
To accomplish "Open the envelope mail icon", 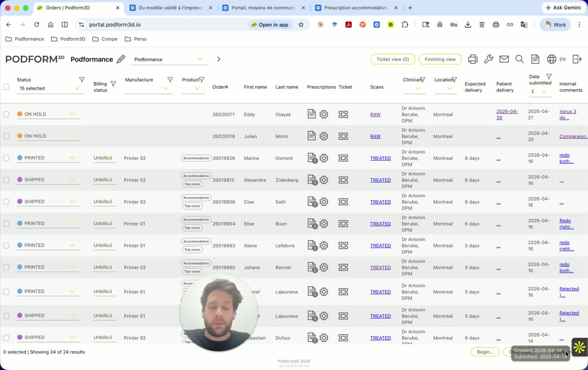I will (504, 59).
